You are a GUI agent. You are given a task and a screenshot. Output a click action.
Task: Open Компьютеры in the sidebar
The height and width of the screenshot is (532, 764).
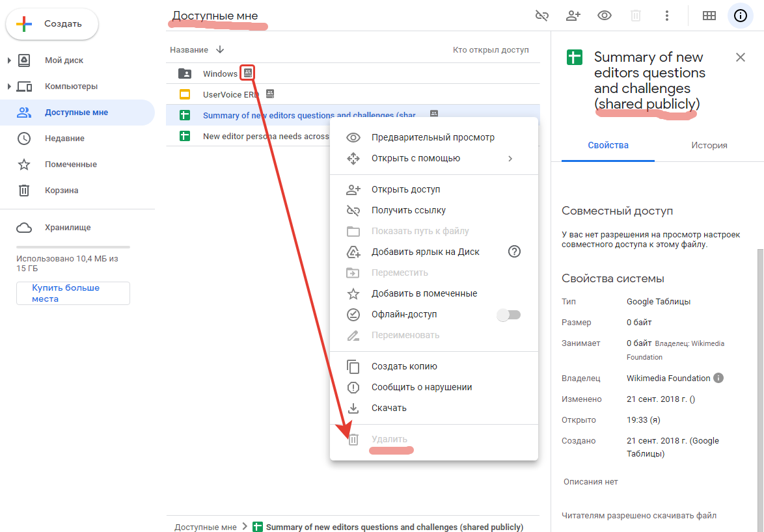[x=71, y=86]
